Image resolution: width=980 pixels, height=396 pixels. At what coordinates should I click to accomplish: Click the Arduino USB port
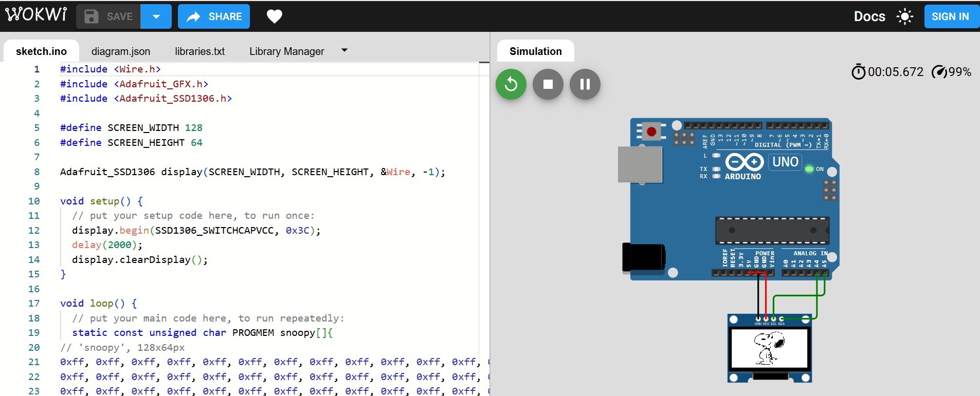tap(640, 164)
